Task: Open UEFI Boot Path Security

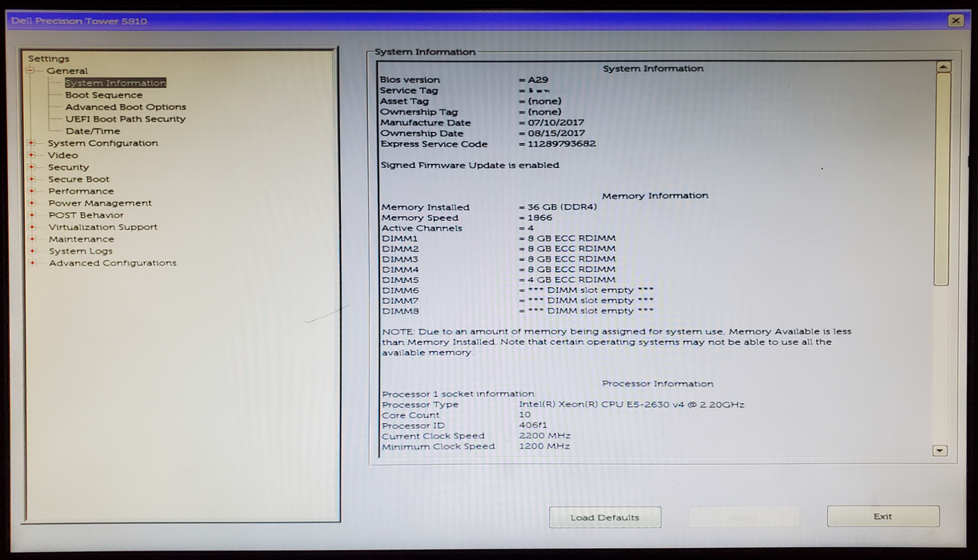Action: tap(126, 119)
